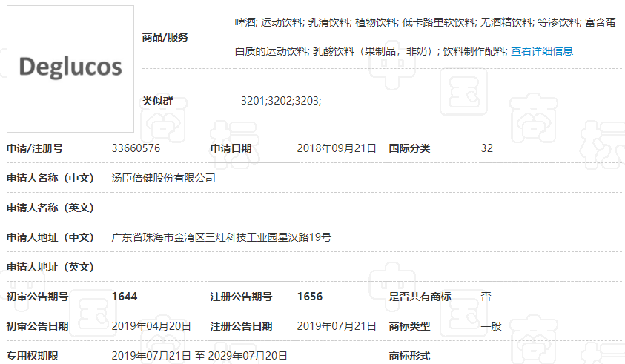625x364 pixels.
Task: Click the 申请人名称（中文） label
Action: (50, 178)
